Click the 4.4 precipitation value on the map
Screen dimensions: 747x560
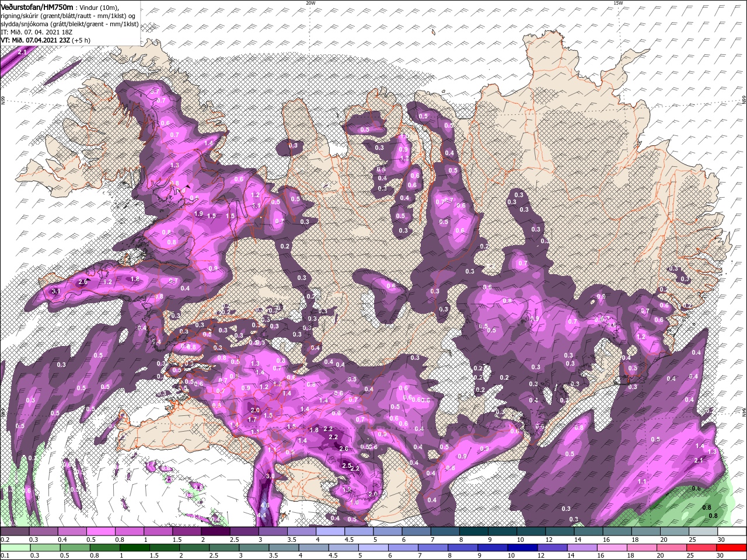(x=261, y=515)
